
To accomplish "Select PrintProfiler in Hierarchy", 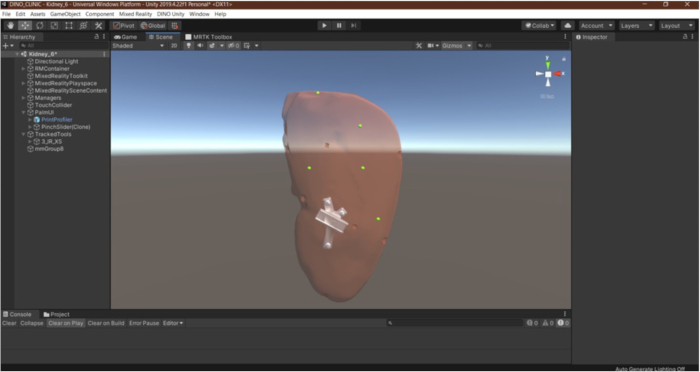I will (x=57, y=120).
